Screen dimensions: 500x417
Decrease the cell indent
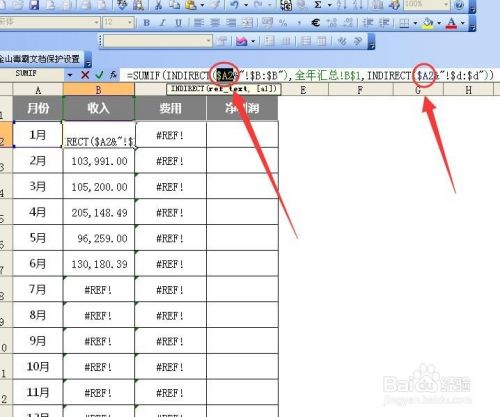point(368,23)
